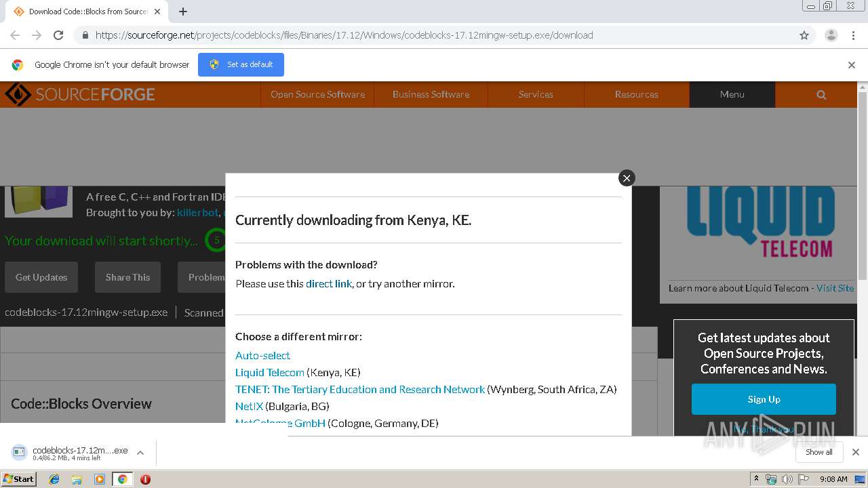Open the Open Source Software menu
Viewport: 868px width, 488px height.
(317, 94)
